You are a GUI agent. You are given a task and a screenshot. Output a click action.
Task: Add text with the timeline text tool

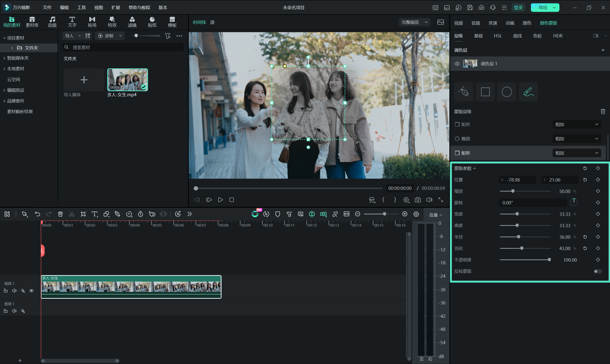tap(95, 214)
